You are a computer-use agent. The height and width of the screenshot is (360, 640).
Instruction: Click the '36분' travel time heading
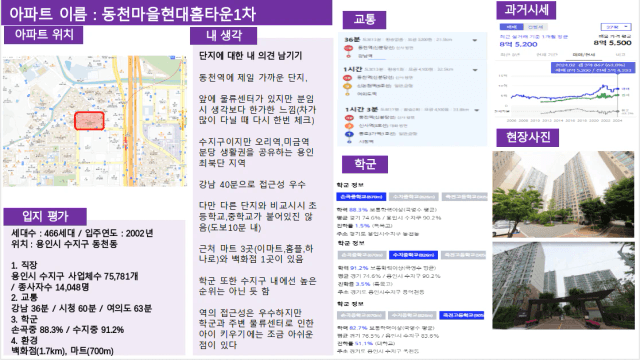point(352,40)
